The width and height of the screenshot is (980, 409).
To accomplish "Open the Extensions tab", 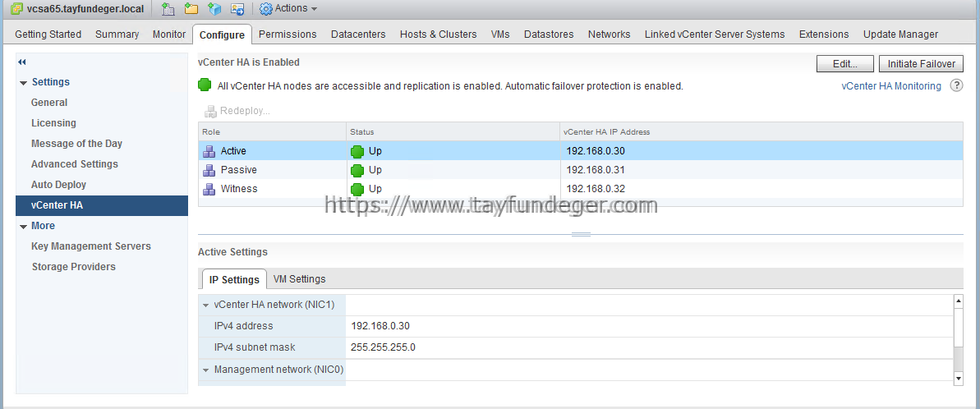I will click(x=824, y=34).
